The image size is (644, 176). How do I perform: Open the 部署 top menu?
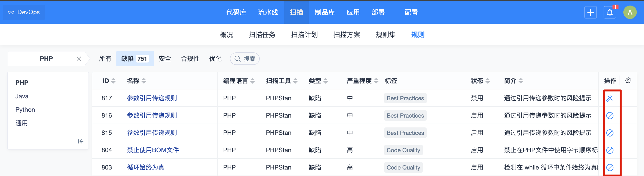[378, 12]
